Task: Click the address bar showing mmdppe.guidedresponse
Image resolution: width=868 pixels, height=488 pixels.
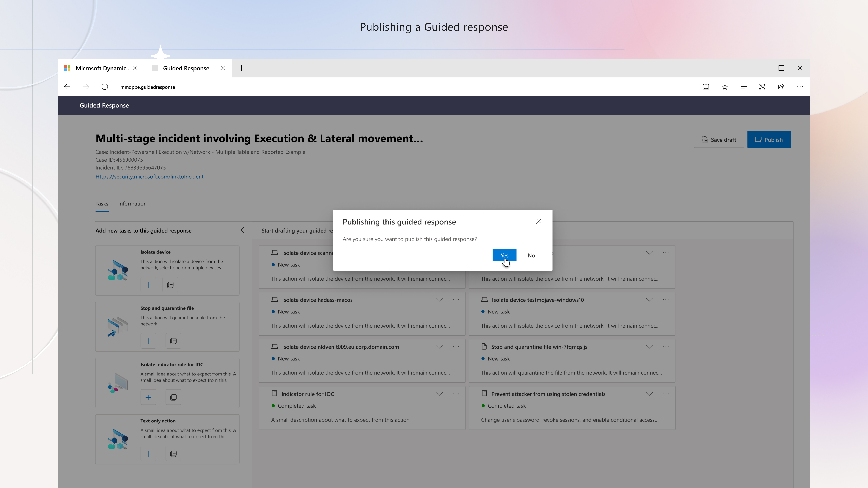Action: pyautogui.click(x=148, y=87)
